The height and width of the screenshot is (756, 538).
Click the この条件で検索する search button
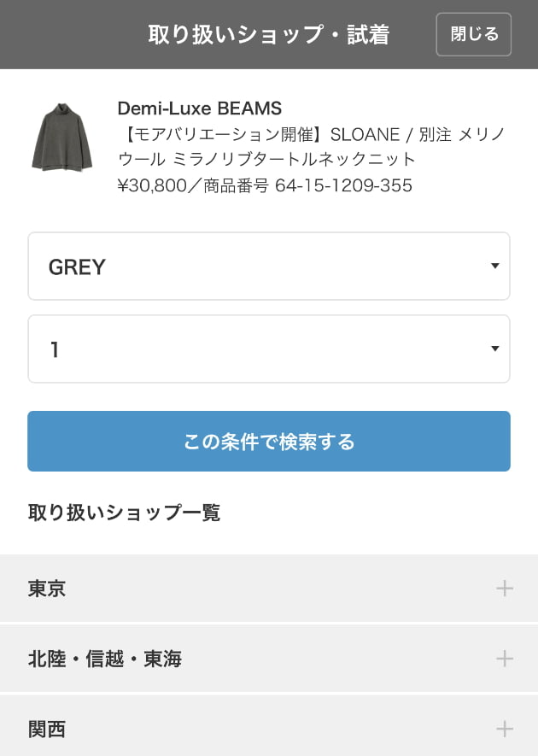[x=269, y=441]
